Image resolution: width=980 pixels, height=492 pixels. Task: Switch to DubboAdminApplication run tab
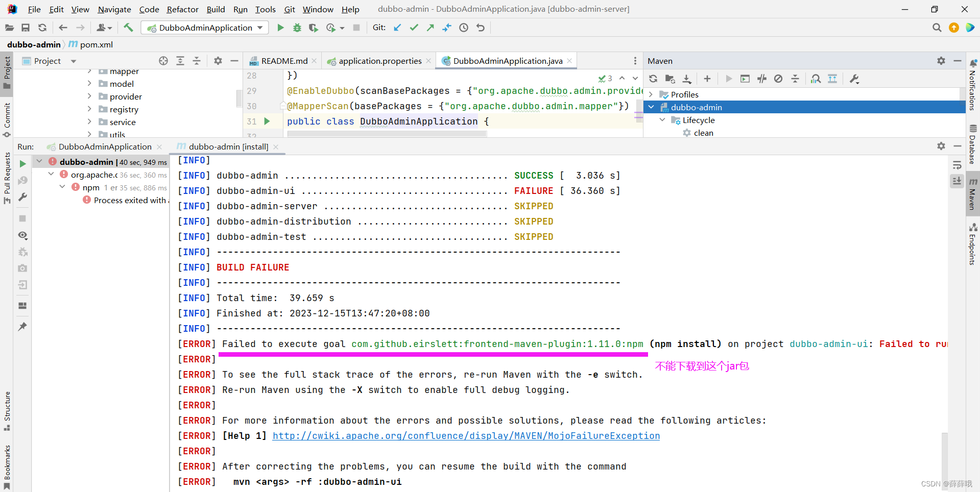point(105,146)
